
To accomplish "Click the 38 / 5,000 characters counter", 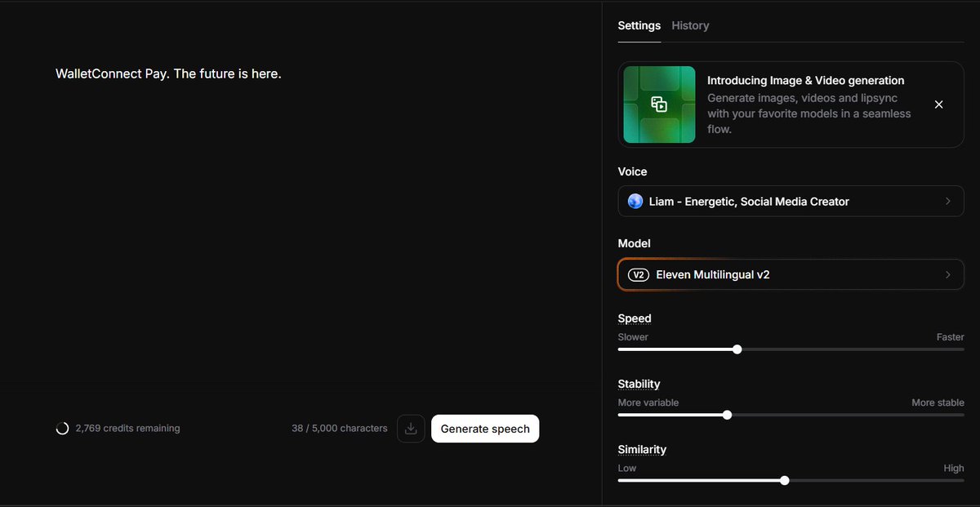I will click(340, 429).
